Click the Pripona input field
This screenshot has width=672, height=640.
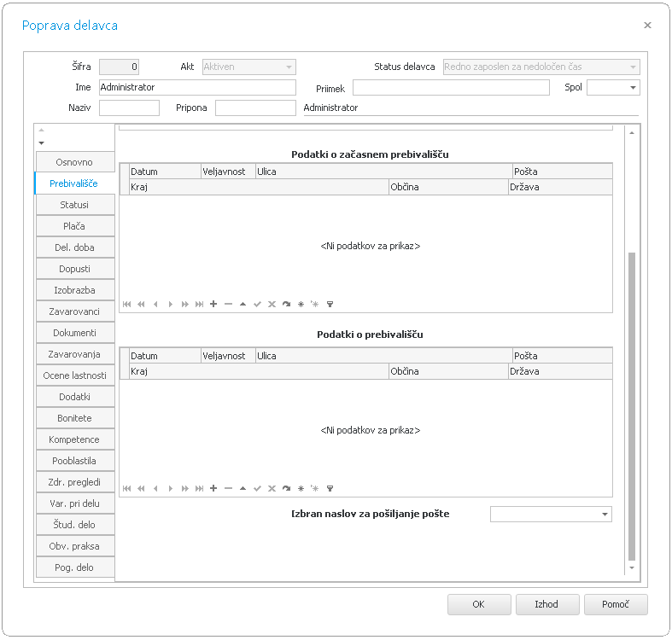[255, 108]
